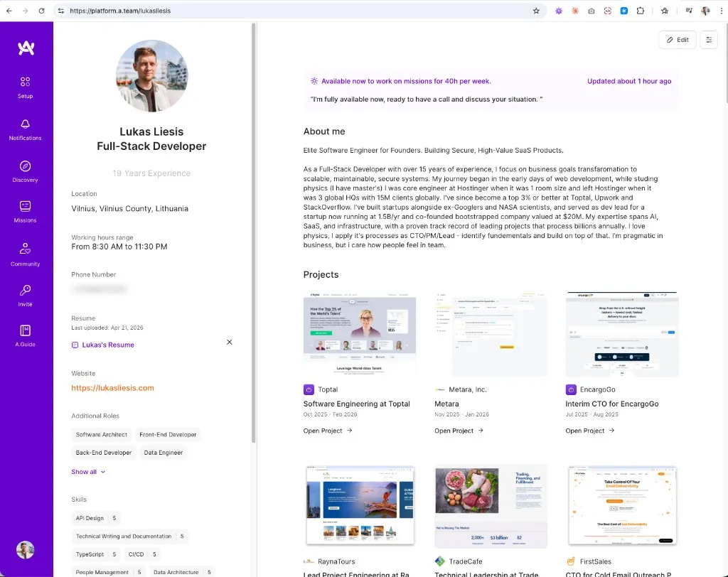Click Software Engineering at Toptal title
Screen dimensions: 728x577
[x=357, y=404]
